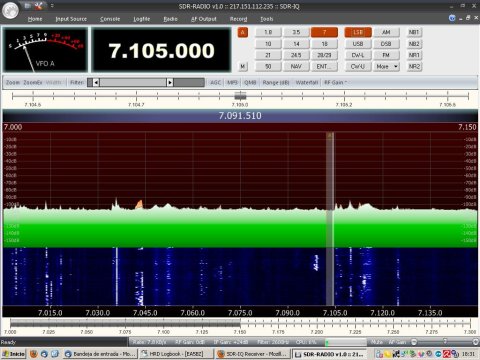This screenshot has width=480, height=360.
Task: Open the Record ribbon tab
Action: point(238,19)
